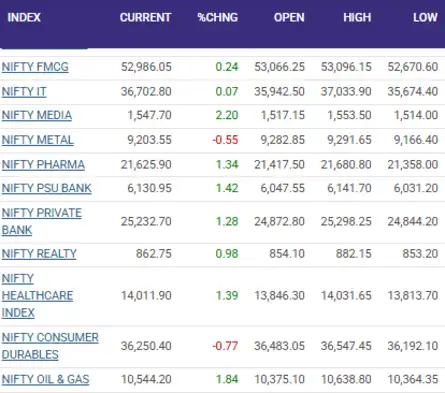Select current value 52,986.05 for NIFTY FMCG
445x393 pixels.
(x=146, y=67)
